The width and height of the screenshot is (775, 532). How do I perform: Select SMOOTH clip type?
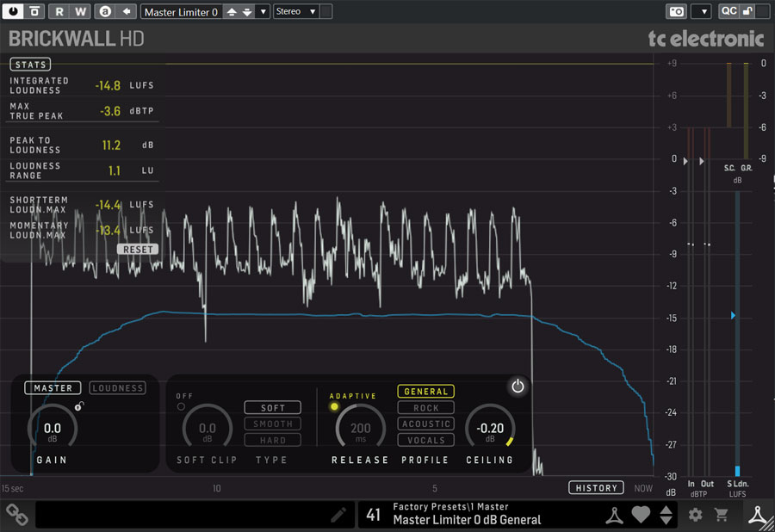272,424
